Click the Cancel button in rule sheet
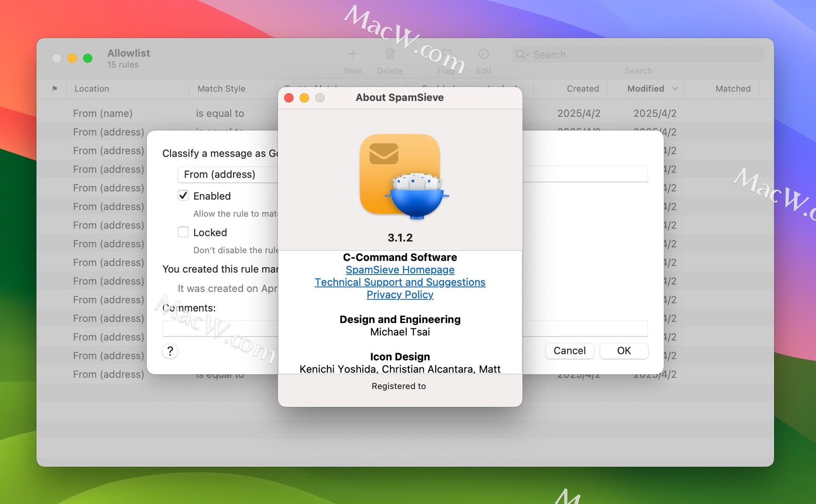 (569, 351)
